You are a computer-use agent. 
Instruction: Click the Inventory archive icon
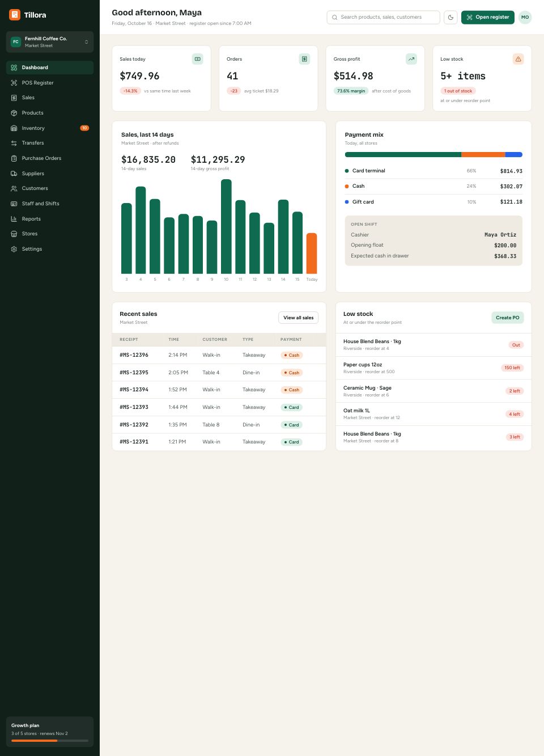coord(14,128)
